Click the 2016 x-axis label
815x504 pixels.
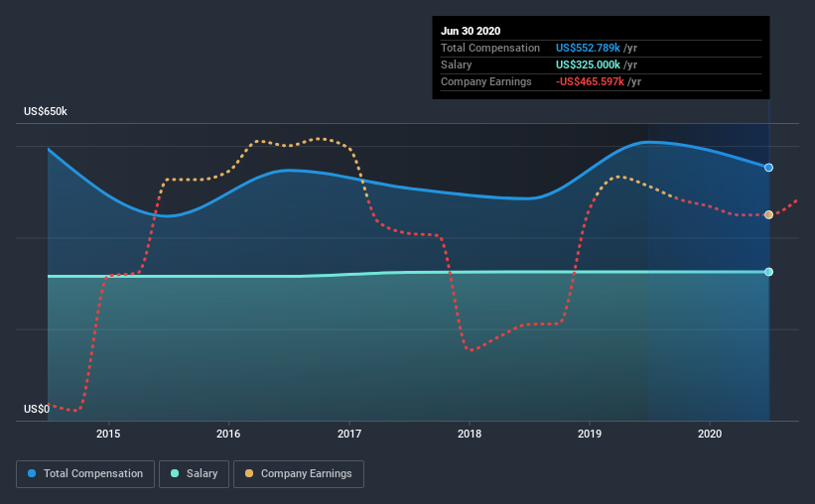click(x=228, y=434)
